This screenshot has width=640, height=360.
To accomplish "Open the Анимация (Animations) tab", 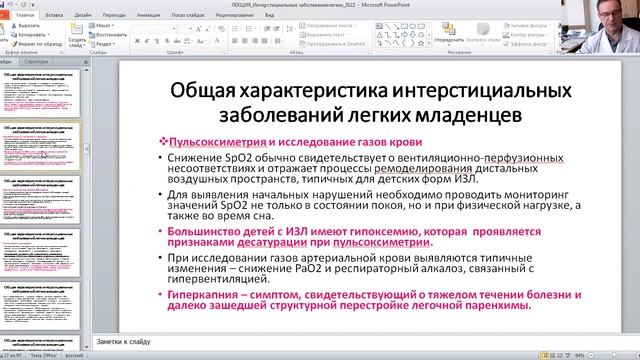I will coord(148,15).
